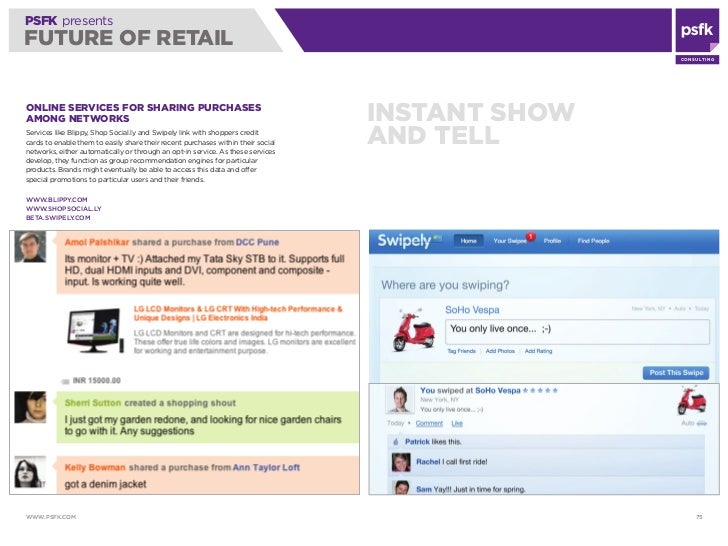Click the Swipely logo
Image resolution: width=728 pixels, height=546 pixels.
409,240
